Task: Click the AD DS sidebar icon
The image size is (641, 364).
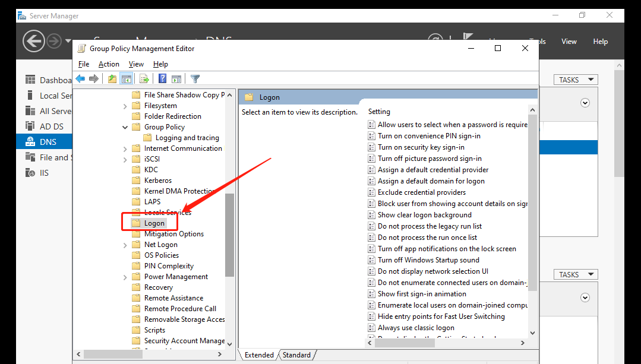Action: [30, 126]
